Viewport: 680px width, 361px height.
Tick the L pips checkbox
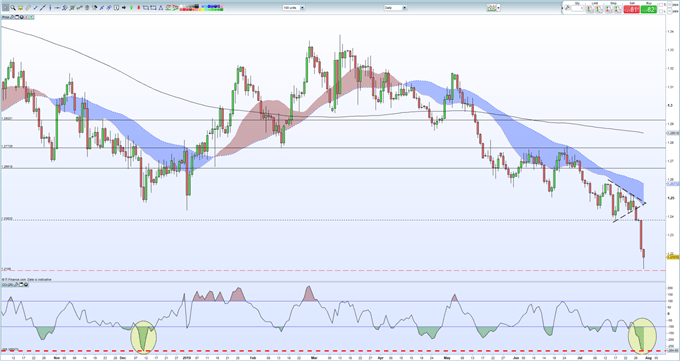click(661, 11)
